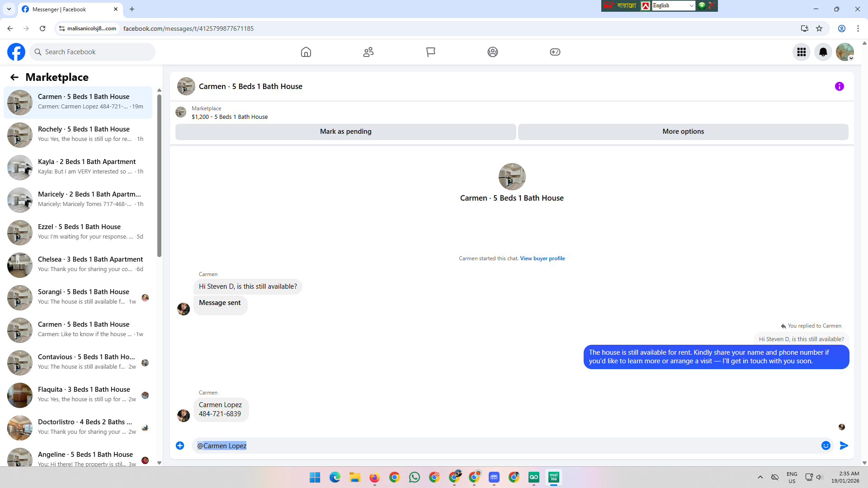This screenshot has width=868, height=488.
Task: Open the notifications bell
Action: 823,52
